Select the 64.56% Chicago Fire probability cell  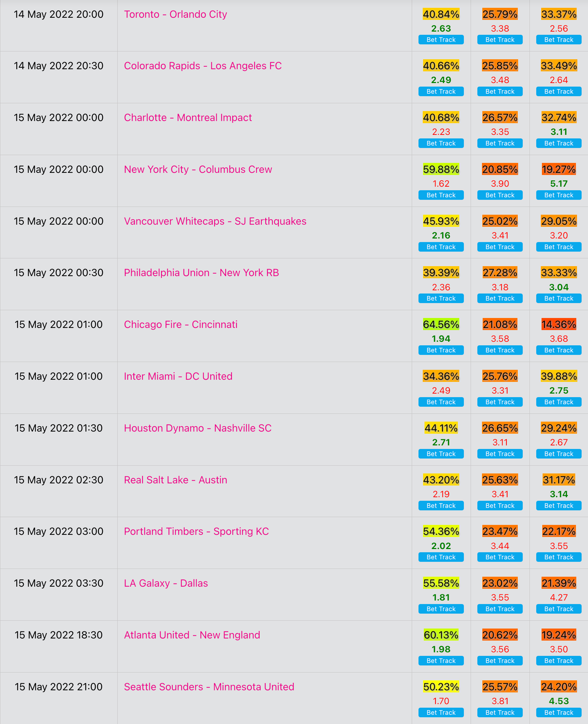[x=441, y=324]
